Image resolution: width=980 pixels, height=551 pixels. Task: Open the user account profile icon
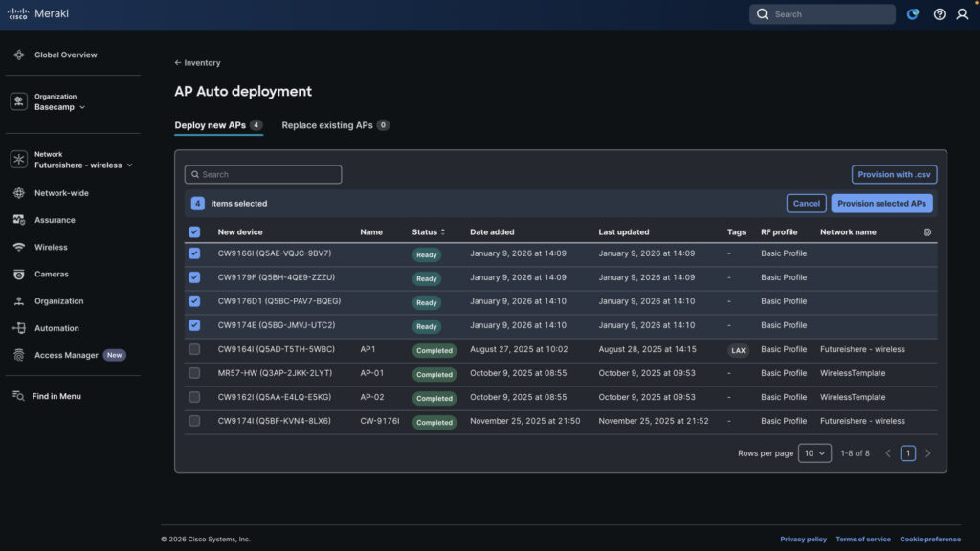point(962,14)
